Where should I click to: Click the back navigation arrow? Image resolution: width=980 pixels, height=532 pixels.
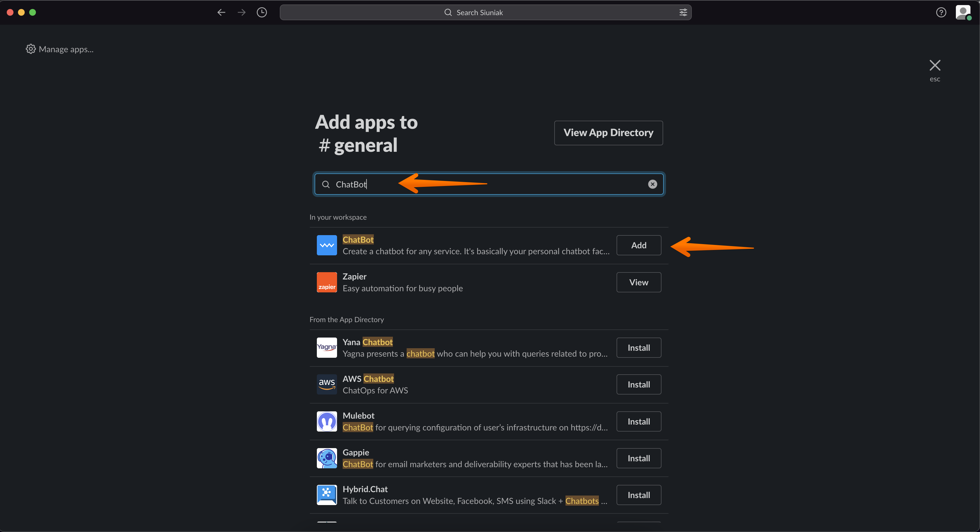pyautogui.click(x=221, y=13)
